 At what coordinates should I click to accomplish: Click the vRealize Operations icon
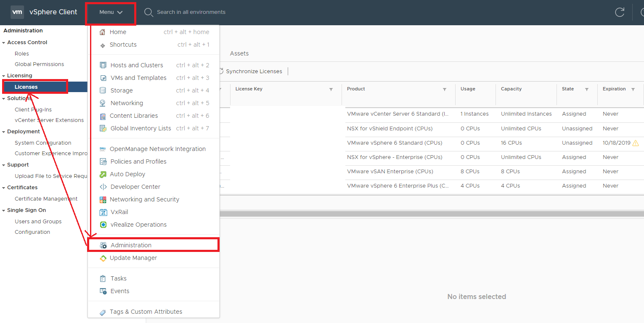(103, 225)
